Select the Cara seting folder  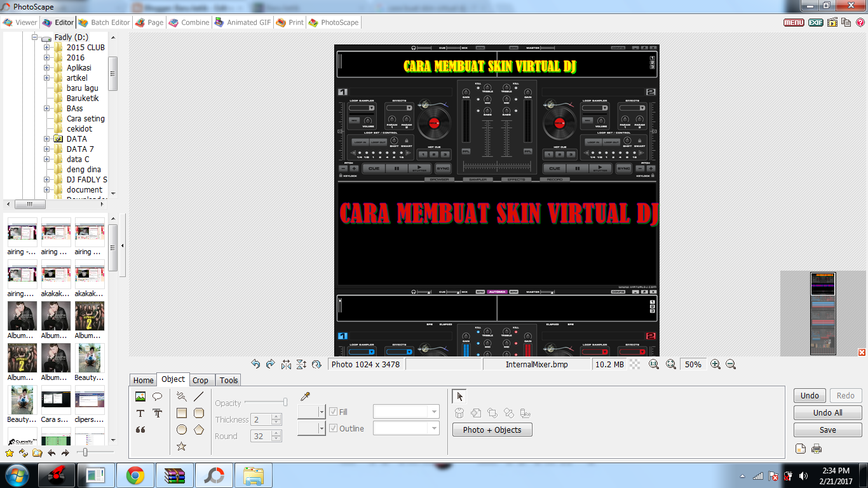pyautogui.click(x=86, y=119)
